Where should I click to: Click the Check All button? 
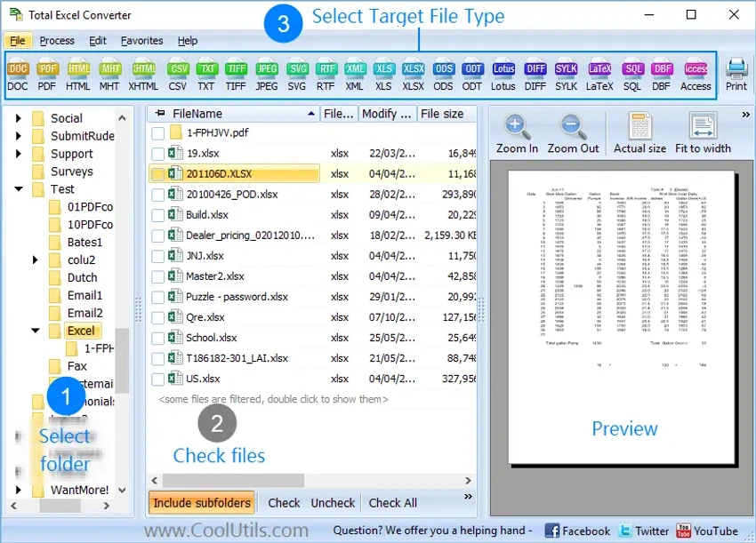pyautogui.click(x=393, y=503)
